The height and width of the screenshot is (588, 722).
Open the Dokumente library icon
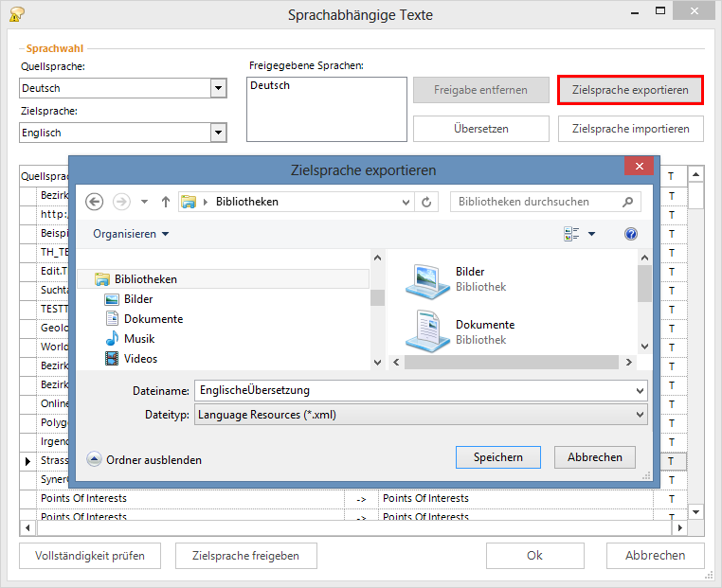pos(427,331)
